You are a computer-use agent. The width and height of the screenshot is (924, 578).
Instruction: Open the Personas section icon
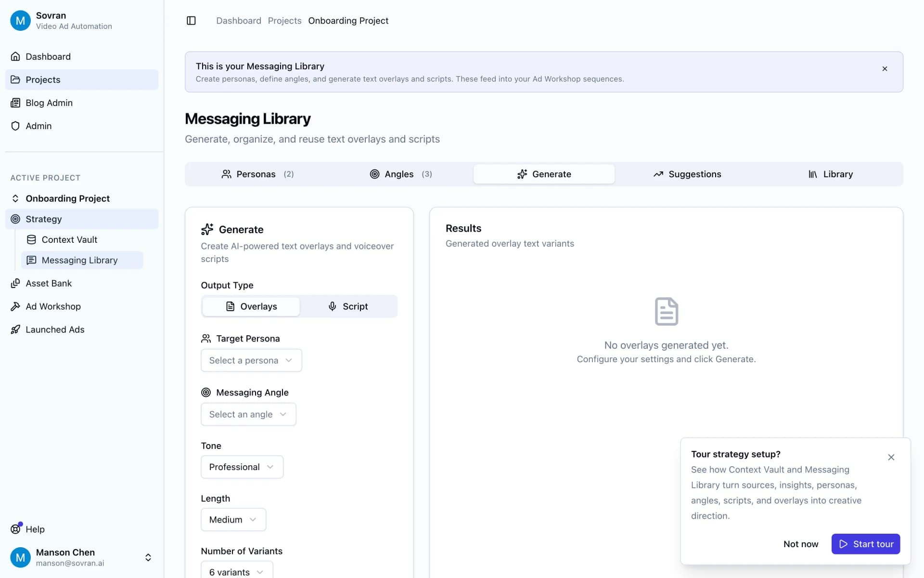point(227,174)
